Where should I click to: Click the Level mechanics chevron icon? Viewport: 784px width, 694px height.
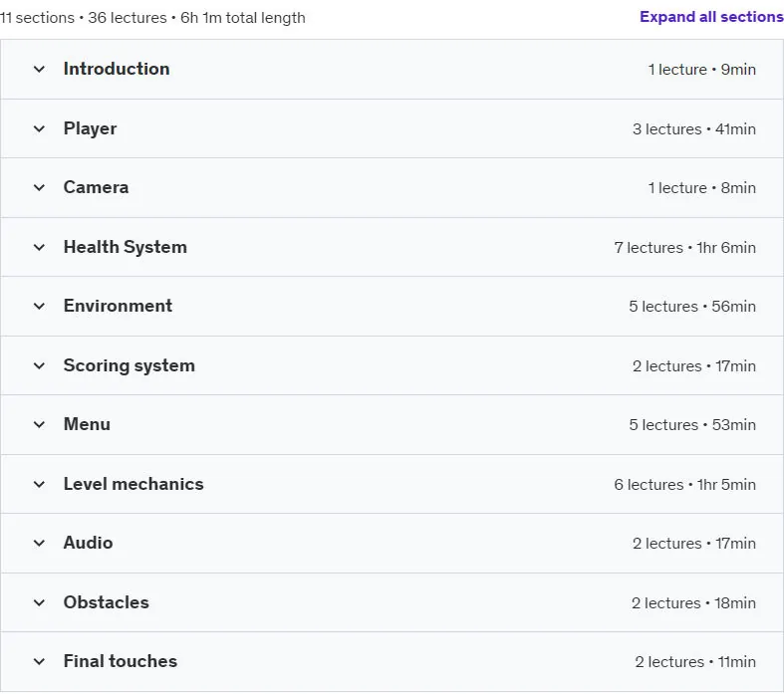point(39,484)
